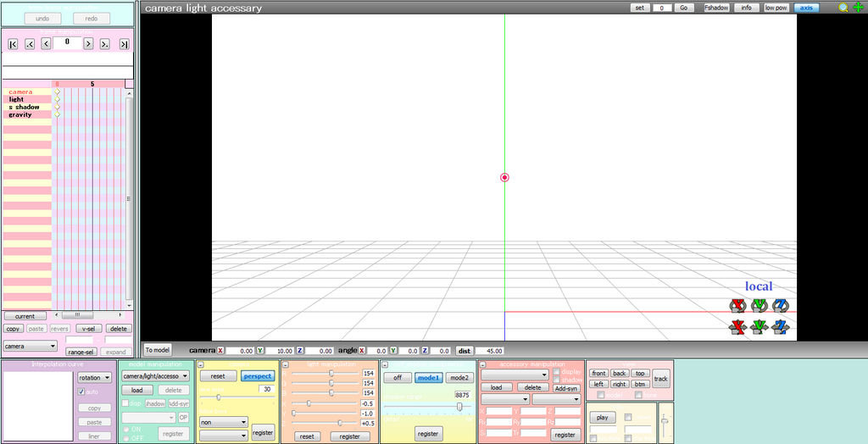
Task: Jump to last frame with >| button
Action: [x=124, y=44]
